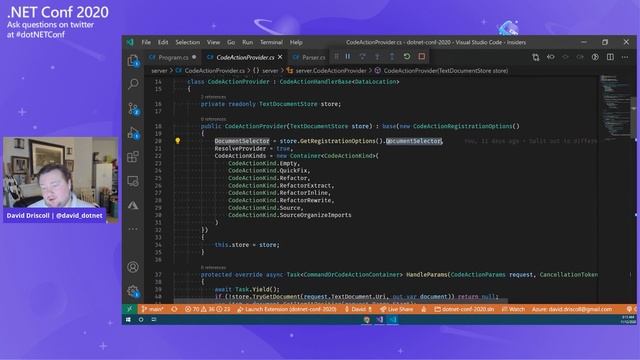Open problems count in status bar

coord(207,309)
